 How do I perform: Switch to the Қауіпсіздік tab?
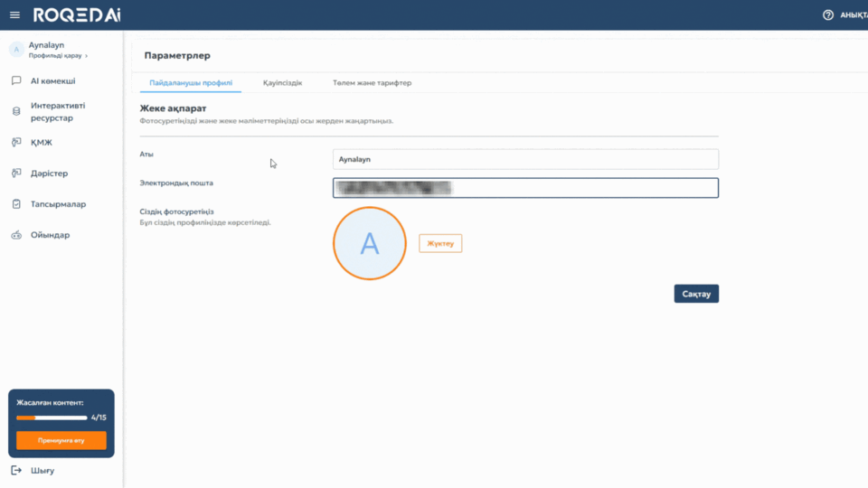click(282, 83)
